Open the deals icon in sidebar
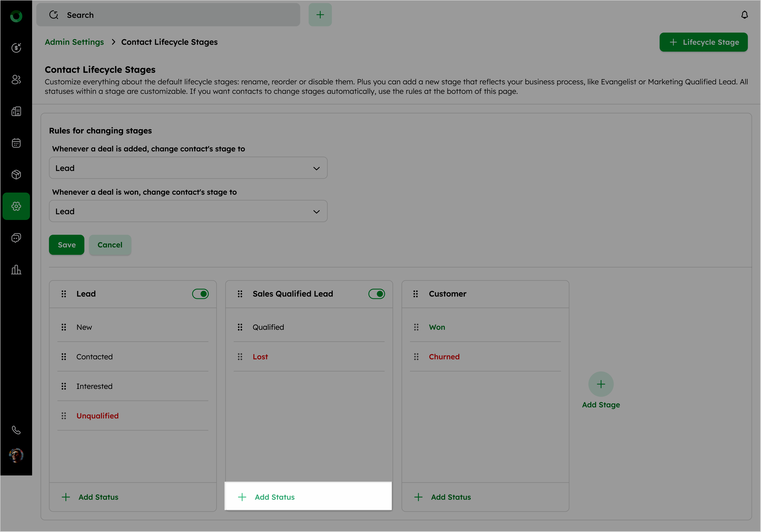This screenshot has width=761, height=532. [16, 48]
